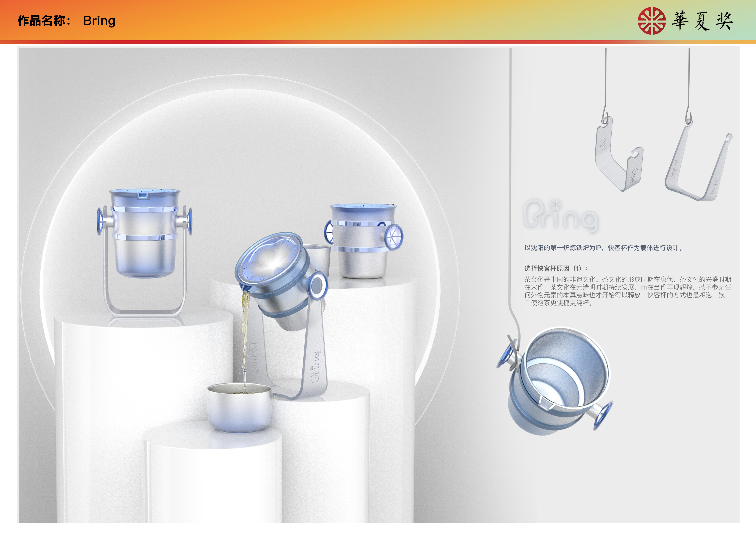
Task: Click the blue valve wheel on back cup
Action: click(393, 237)
